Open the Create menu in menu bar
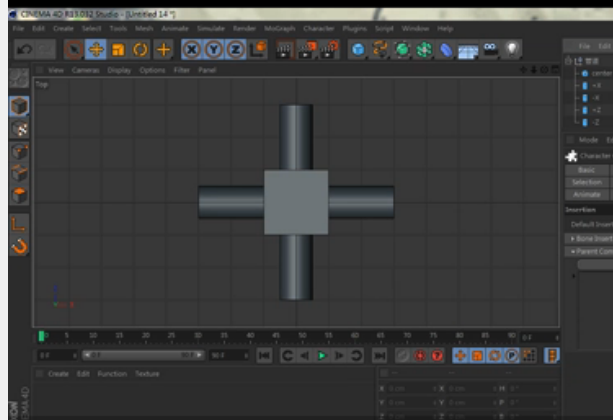This screenshot has height=420, width=613. pos(63,29)
